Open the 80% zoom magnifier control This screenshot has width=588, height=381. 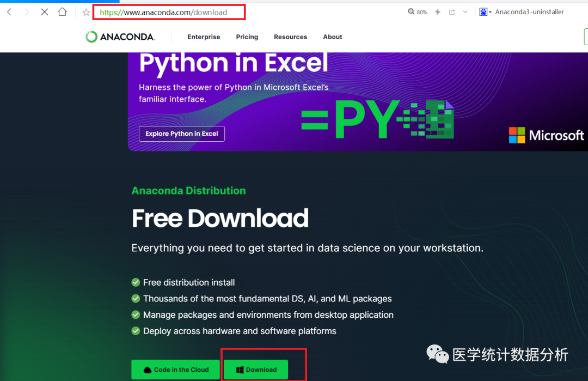click(x=418, y=12)
